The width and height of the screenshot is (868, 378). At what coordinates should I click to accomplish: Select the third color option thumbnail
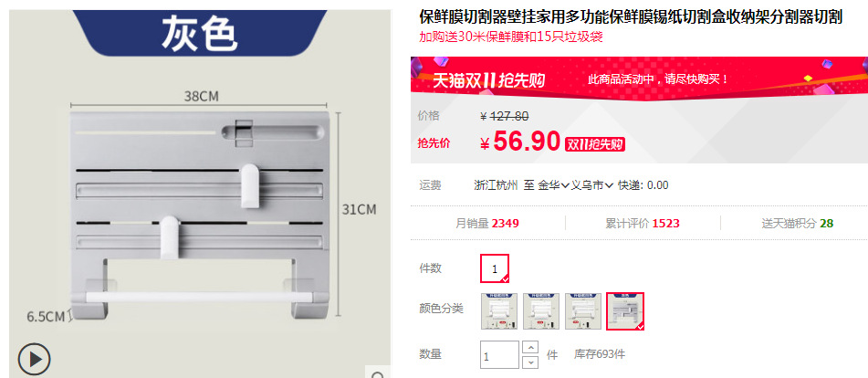click(x=583, y=311)
